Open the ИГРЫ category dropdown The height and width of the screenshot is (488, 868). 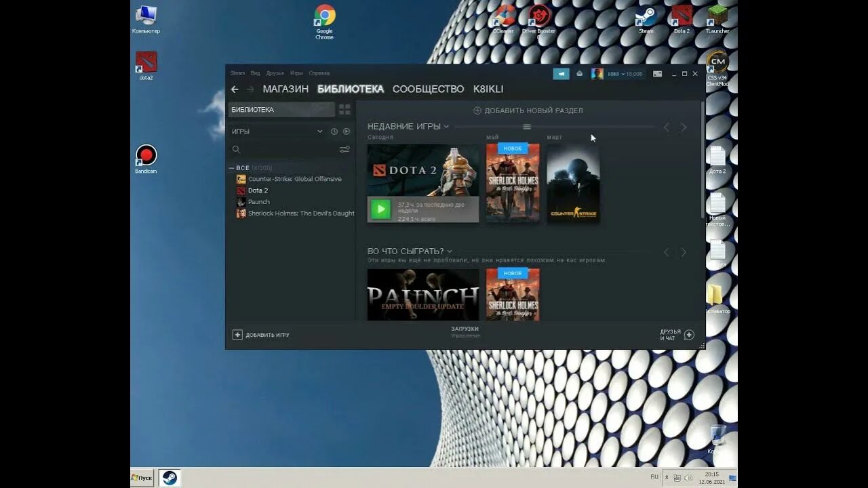[x=277, y=131]
